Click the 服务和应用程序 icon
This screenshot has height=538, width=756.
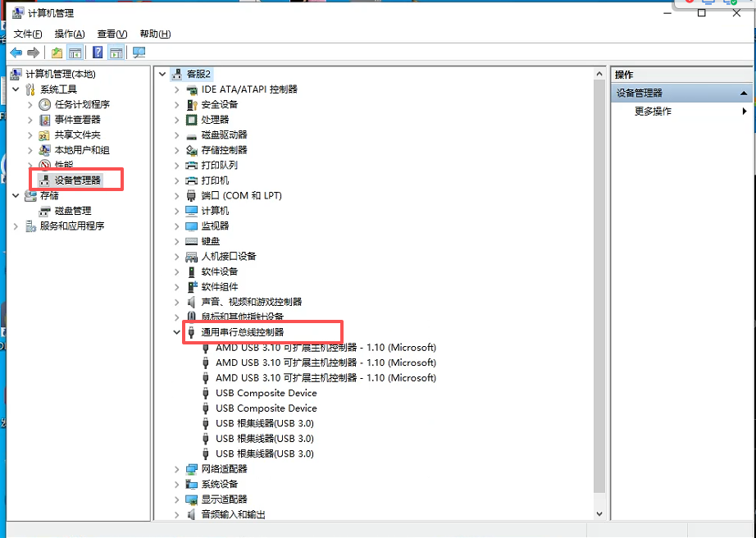(x=30, y=226)
